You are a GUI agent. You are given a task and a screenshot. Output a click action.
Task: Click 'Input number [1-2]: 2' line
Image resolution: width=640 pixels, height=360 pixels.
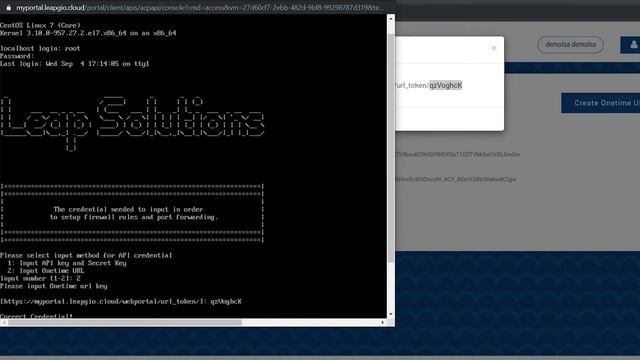click(40, 278)
